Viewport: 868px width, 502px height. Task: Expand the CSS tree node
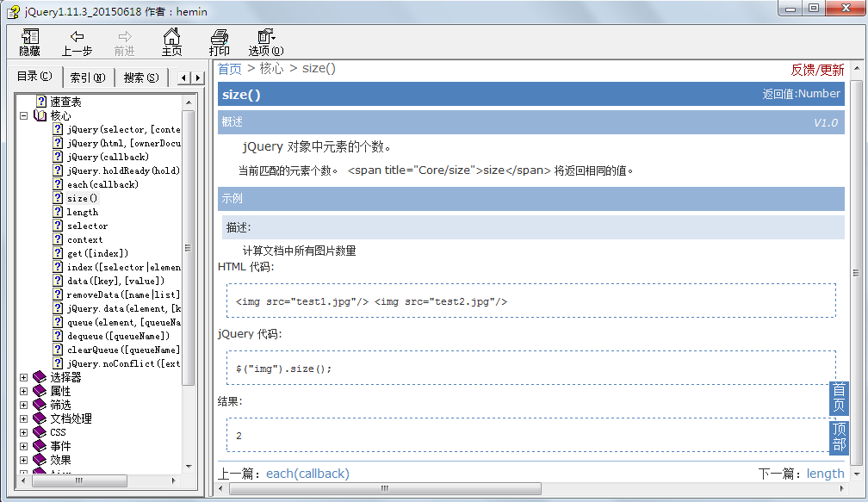coord(24,433)
